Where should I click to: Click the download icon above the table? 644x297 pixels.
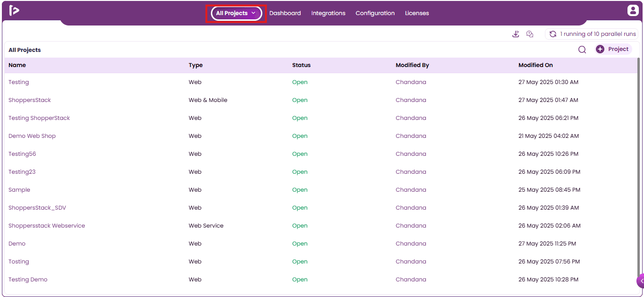[x=516, y=34]
